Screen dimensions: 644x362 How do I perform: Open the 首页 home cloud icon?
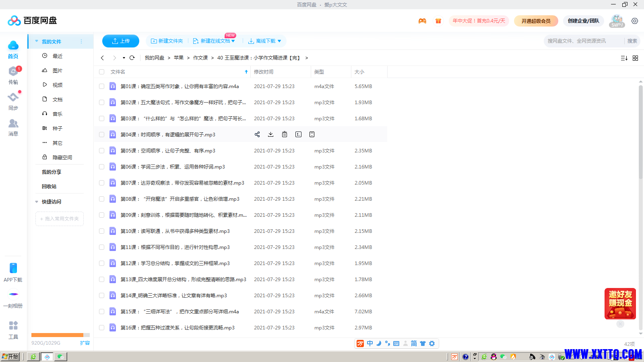click(13, 45)
